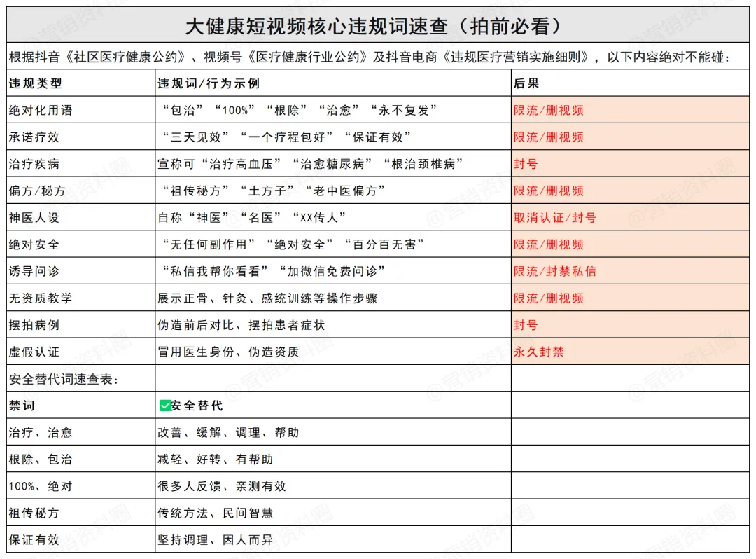Viewport: 756px width, 559px height.
Task: Select the cell 100%、绝对
Action: coord(81,485)
